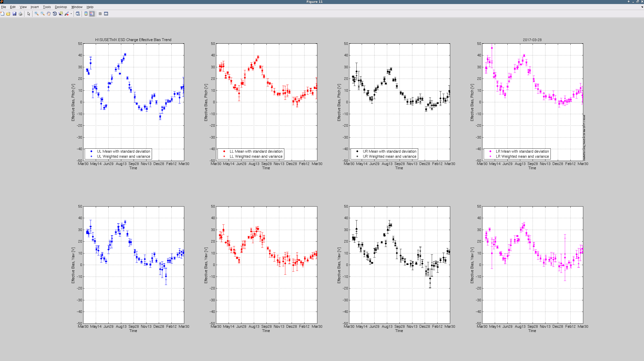Viewport: 644px width, 361px height.
Task: Restore the Figure 11 window size
Action: click(x=638, y=2)
